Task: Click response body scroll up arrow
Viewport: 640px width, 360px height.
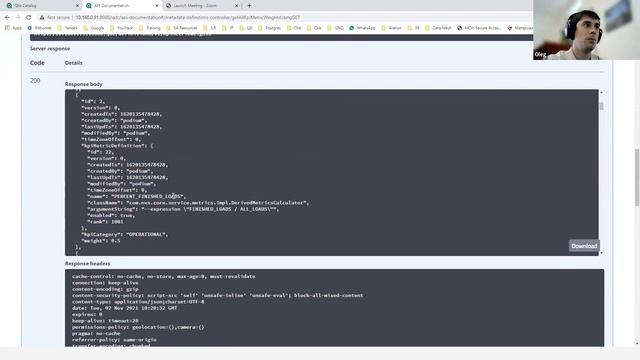Action: pyautogui.click(x=601, y=93)
